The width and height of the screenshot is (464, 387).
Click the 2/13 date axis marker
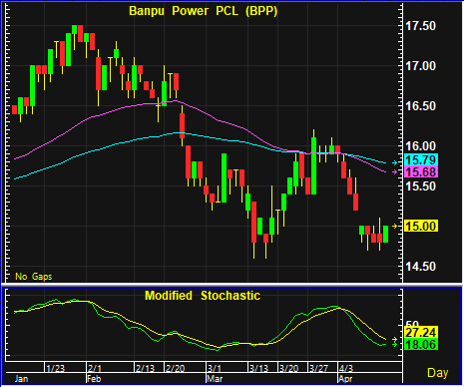click(x=145, y=368)
